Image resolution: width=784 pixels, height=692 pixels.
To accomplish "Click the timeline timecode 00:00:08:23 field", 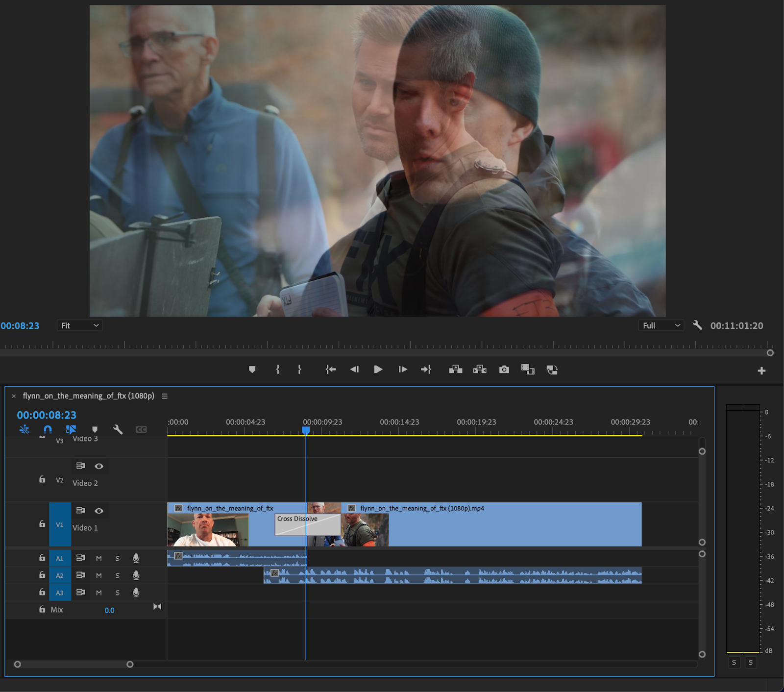I will 47,415.
